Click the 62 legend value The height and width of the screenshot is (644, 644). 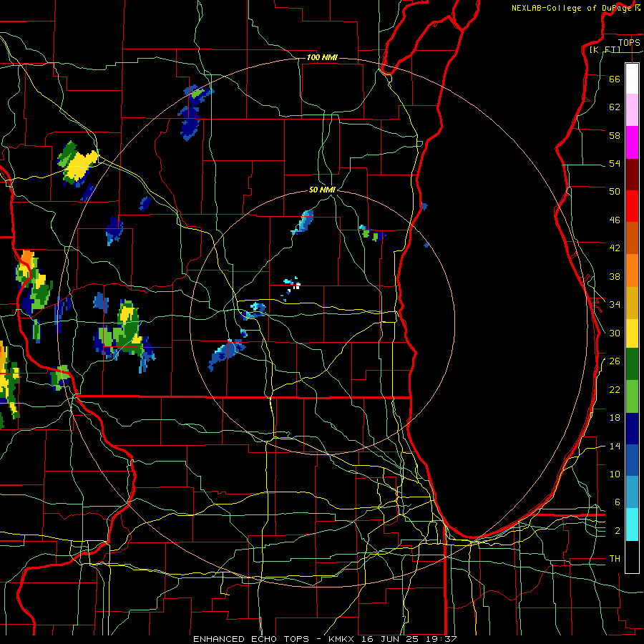615,107
